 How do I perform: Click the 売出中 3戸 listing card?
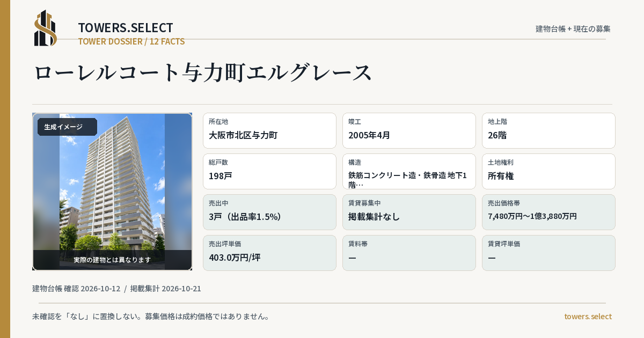point(269,212)
